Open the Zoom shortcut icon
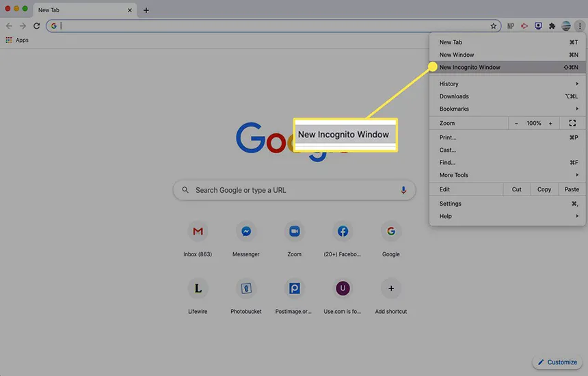 (x=294, y=232)
